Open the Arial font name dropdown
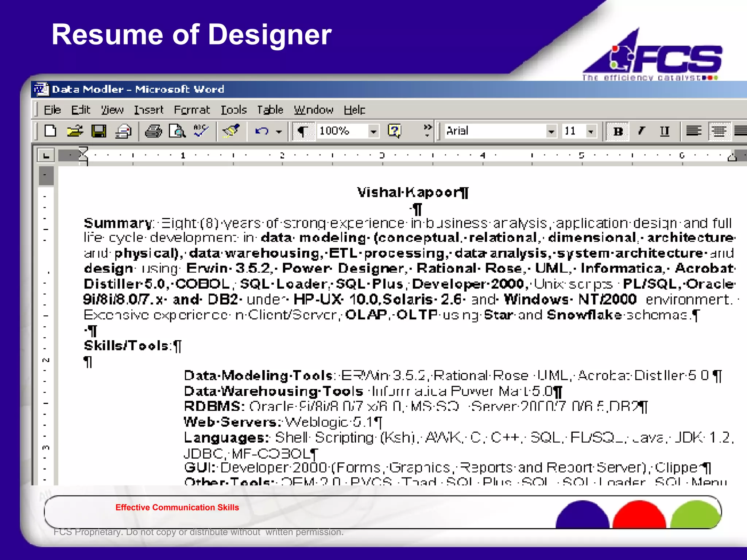Screen dimensions: 747x560 tap(551, 131)
